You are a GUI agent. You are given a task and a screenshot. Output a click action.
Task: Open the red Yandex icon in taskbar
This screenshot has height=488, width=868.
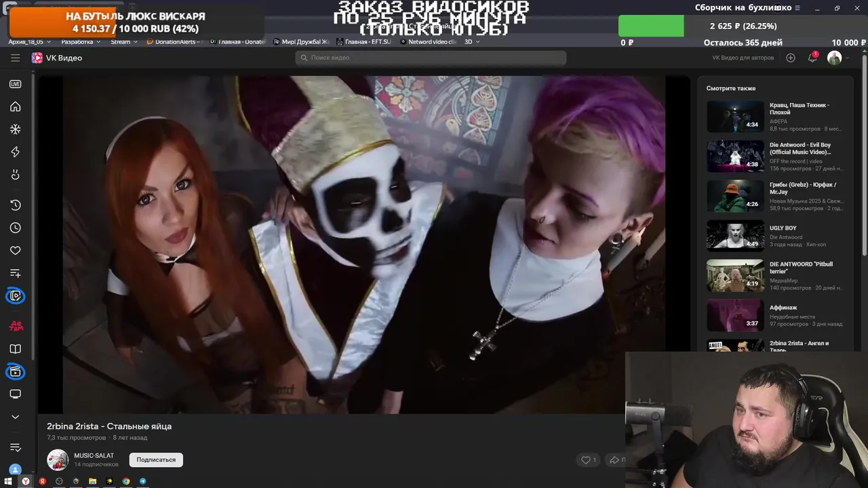[42, 481]
